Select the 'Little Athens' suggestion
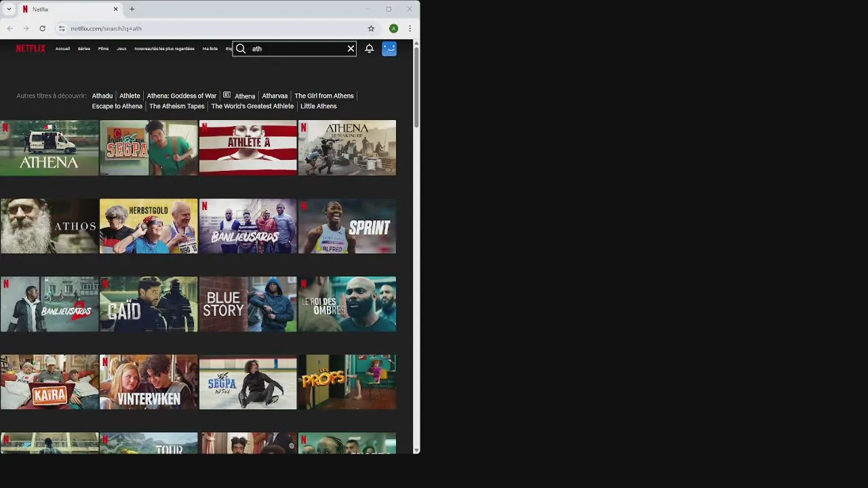The image size is (868, 488). click(x=319, y=106)
